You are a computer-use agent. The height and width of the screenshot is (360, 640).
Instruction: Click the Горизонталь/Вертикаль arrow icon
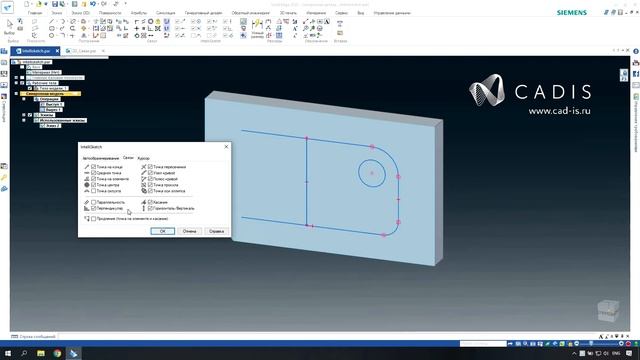pyautogui.click(x=144, y=208)
